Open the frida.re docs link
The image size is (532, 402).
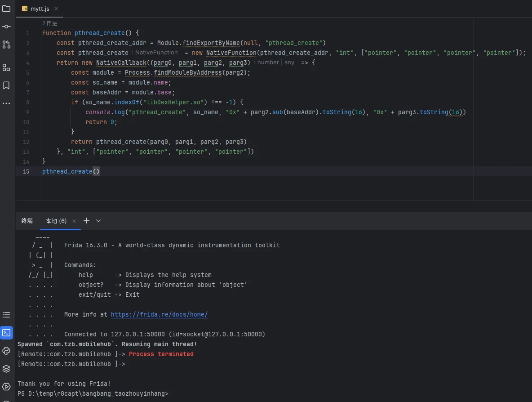(x=159, y=314)
